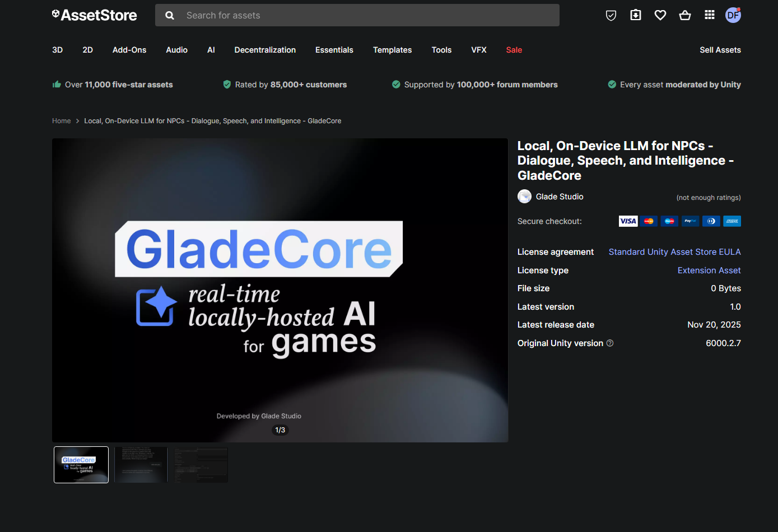Image resolution: width=778 pixels, height=532 pixels.
Task: Open the Sale section
Action: pyautogui.click(x=514, y=50)
